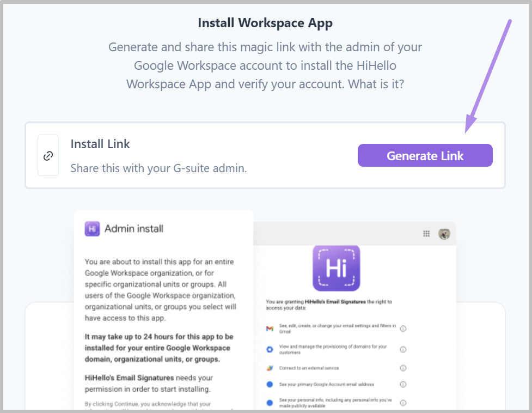This screenshot has width=532, height=413.
Task: Click the "HiHello's Email Signatures needs your permission" text
Action: (149, 384)
